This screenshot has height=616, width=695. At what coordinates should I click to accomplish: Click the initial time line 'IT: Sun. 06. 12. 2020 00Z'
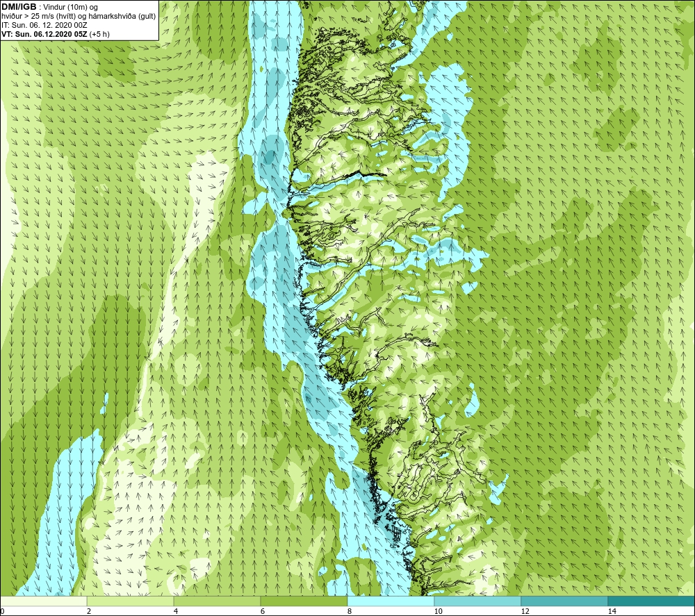click(44, 25)
